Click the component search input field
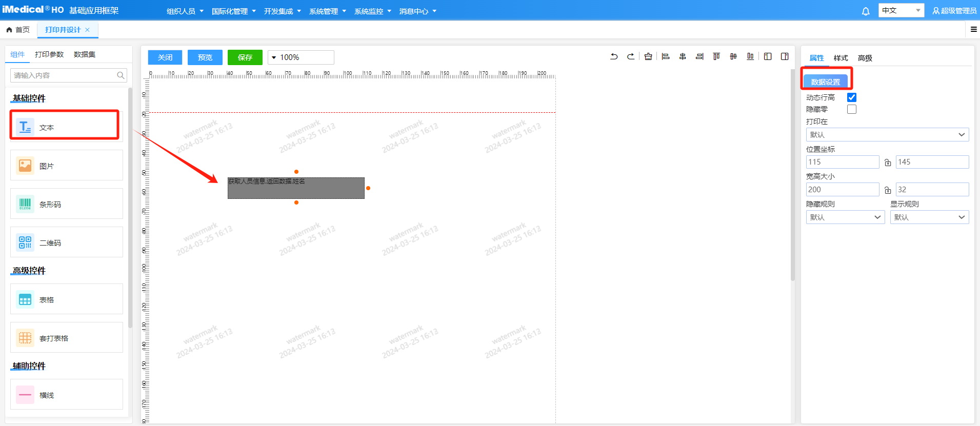The width and height of the screenshot is (980, 426). [x=64, y=75]
